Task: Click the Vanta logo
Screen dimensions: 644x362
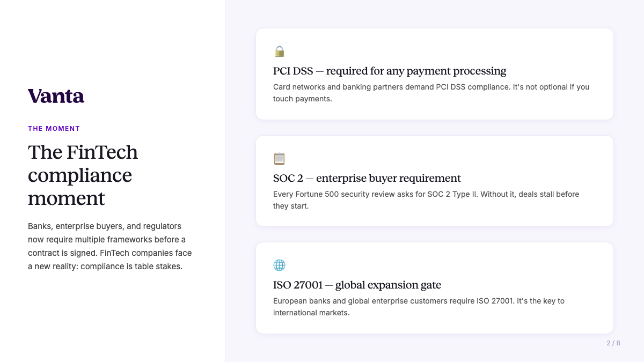Action: point(56,96)
